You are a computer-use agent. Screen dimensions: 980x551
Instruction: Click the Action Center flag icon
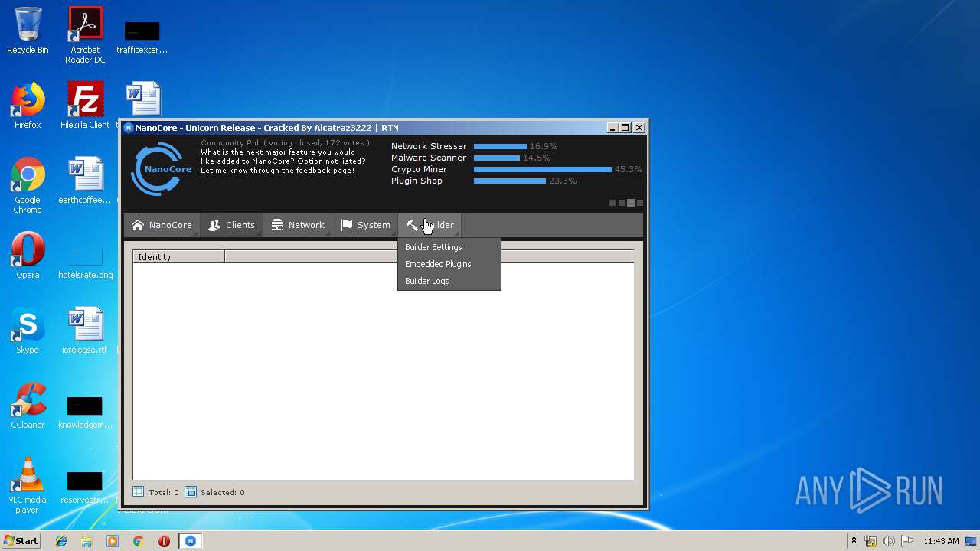[907, 541]
